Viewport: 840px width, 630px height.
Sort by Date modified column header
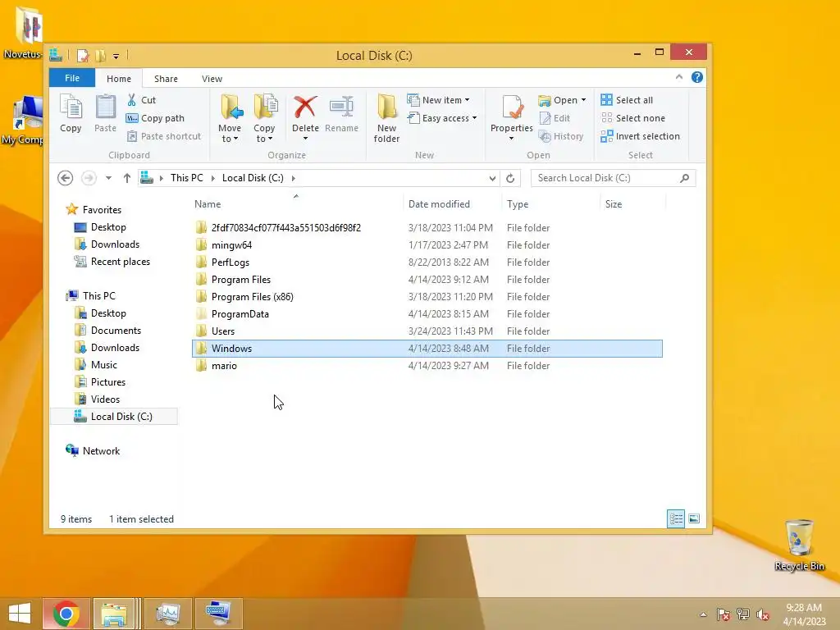click(x=453, y=204)
